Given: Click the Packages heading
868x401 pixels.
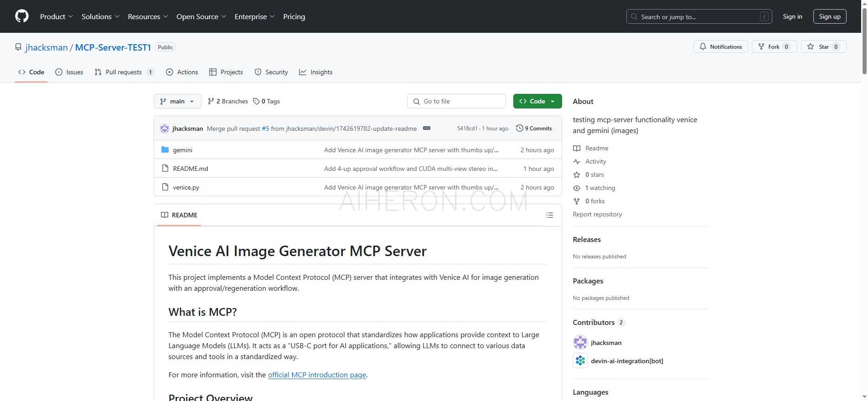Looking at the screenshot, I should click(x=588, y=281).
